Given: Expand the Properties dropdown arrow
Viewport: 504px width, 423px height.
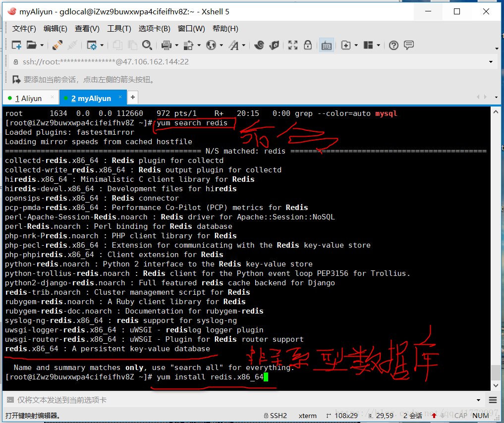Looking at the screenshot, I should tap(102, 45).
